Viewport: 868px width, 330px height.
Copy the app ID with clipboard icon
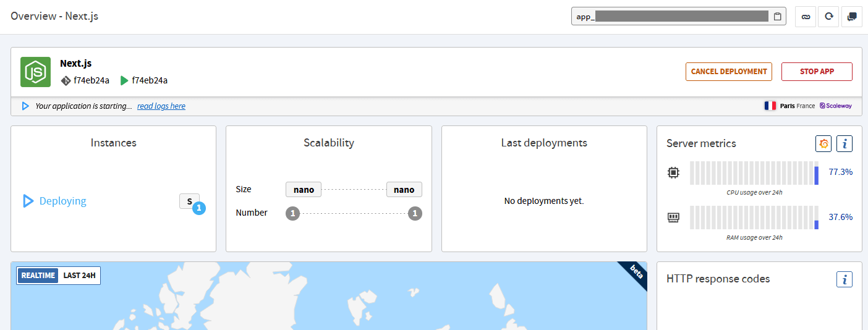778,17
